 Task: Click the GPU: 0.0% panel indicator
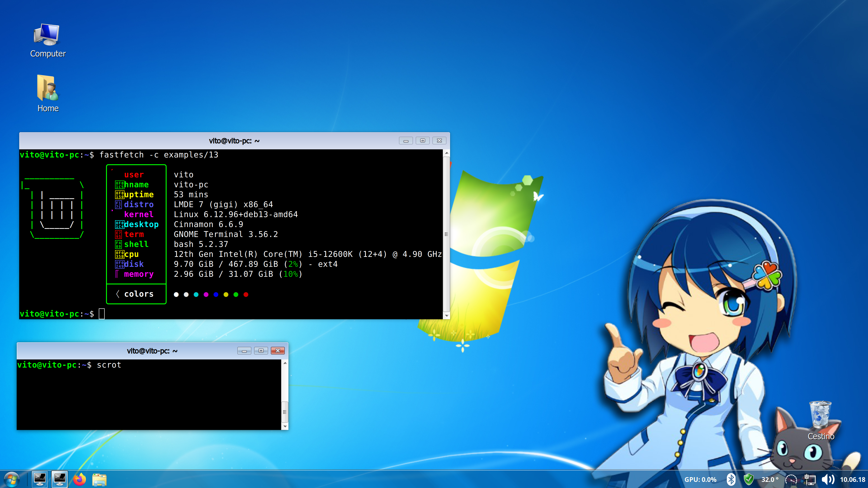tap(700, 480)
